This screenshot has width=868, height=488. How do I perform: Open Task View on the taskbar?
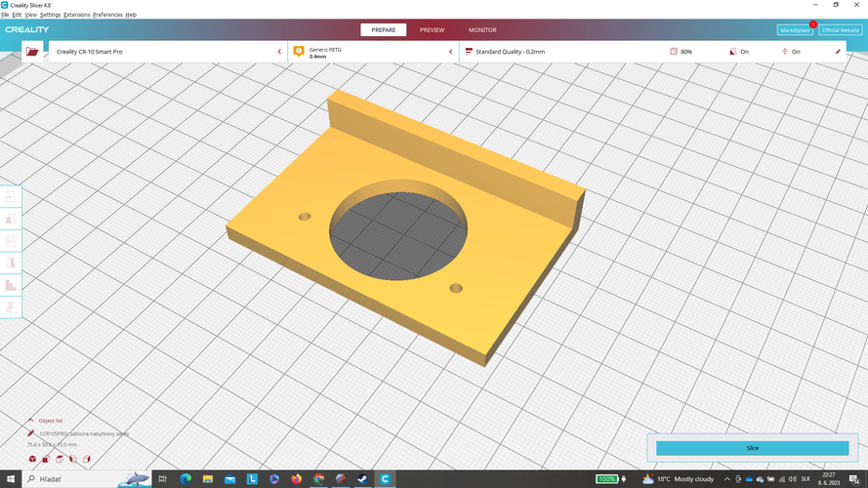(x=163, y=479)
